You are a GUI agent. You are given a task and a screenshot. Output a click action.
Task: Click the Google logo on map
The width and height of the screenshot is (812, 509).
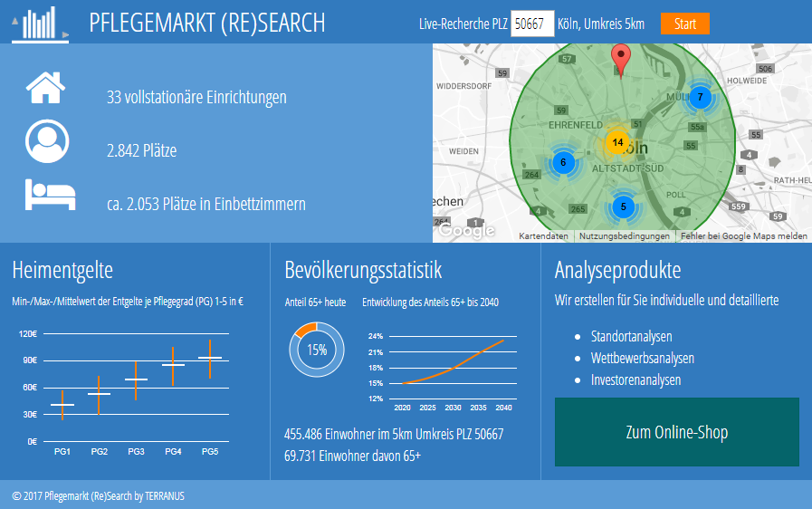click(x=466, y=231)
